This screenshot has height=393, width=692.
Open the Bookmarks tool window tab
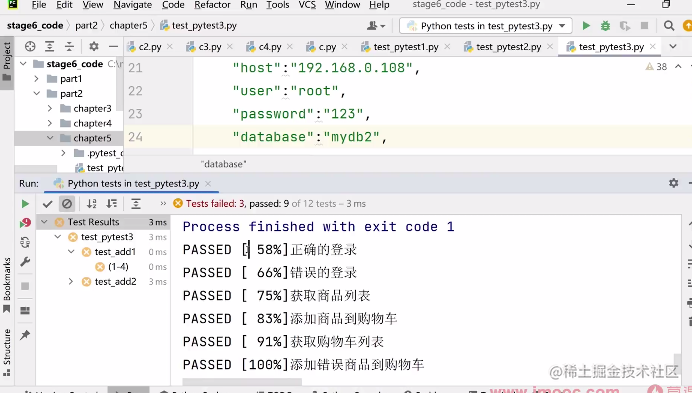[7, 285]
